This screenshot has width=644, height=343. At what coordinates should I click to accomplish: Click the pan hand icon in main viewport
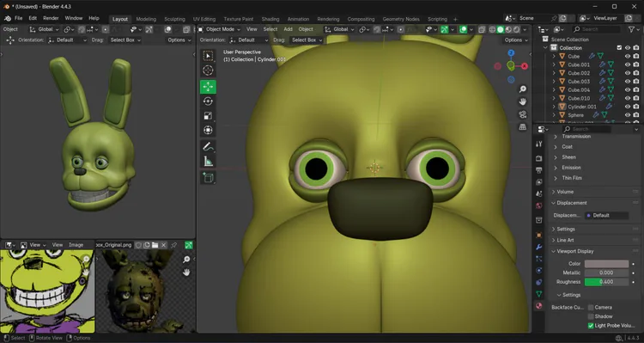522,101
